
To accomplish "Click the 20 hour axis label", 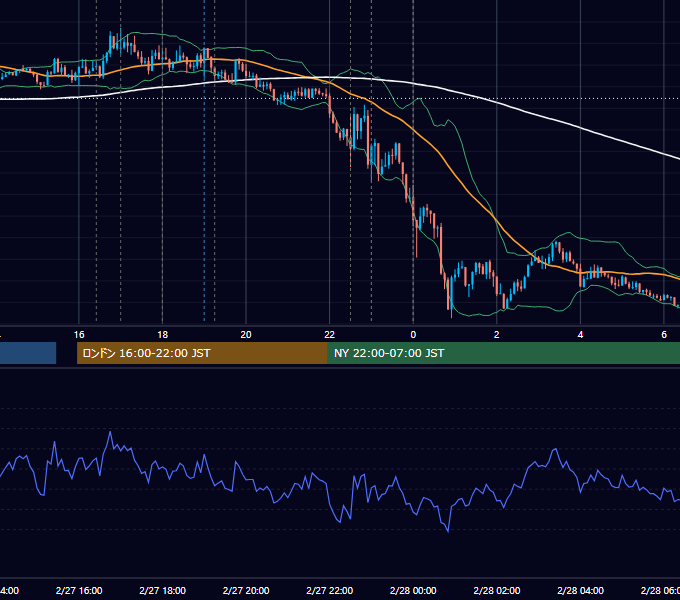I will click(x=246, y=335).
